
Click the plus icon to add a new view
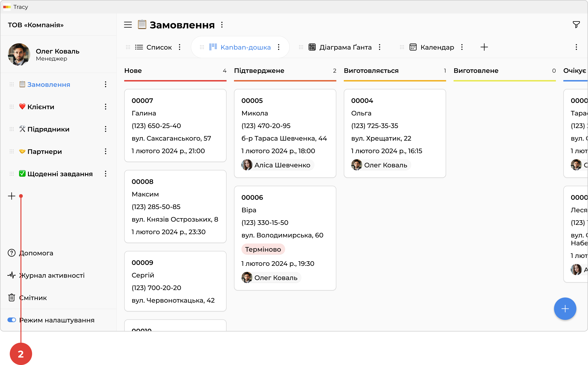[x=484, y=47]
